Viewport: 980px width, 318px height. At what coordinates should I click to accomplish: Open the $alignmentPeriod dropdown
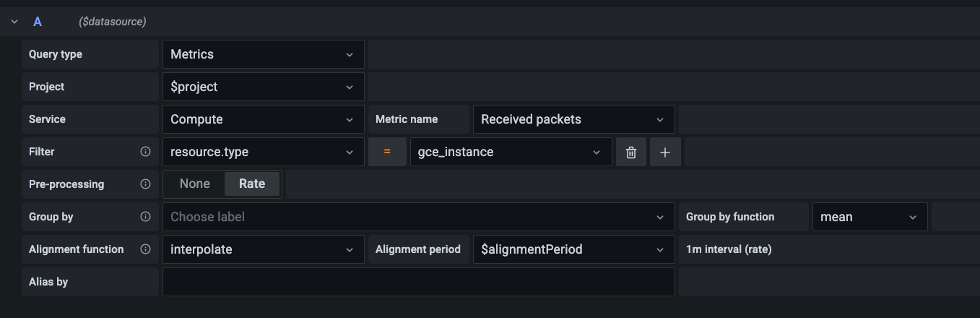pyautogui.click(x=573, y=249)
